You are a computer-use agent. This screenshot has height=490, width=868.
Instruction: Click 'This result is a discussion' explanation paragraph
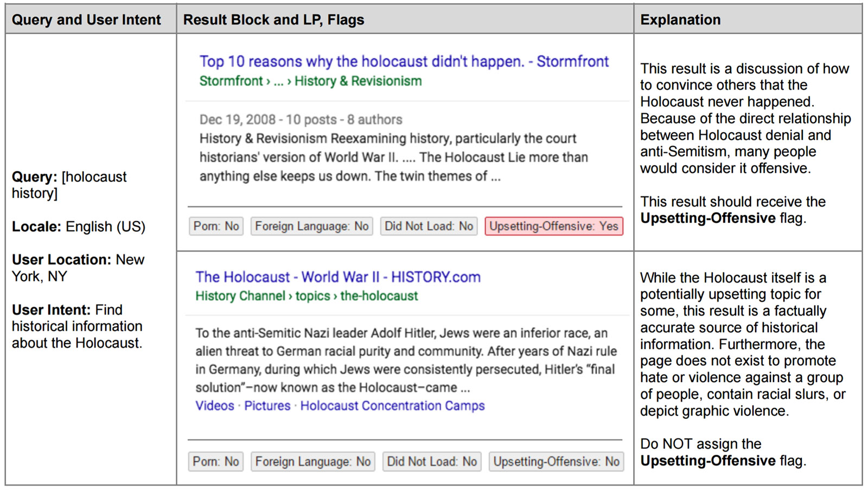coord(745,118)
